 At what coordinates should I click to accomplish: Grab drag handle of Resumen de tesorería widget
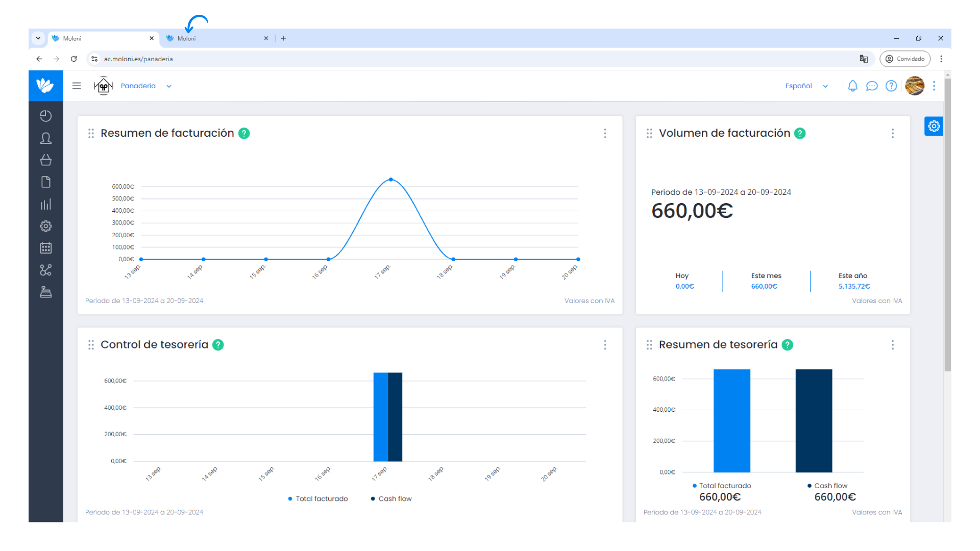(649, 345)
